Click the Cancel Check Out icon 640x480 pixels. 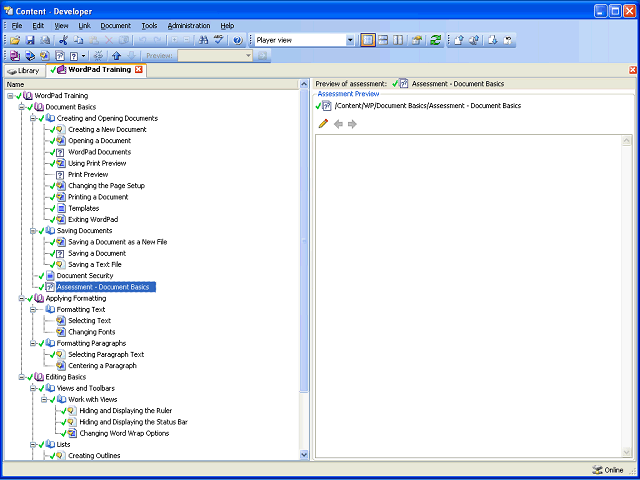point(507,40)
